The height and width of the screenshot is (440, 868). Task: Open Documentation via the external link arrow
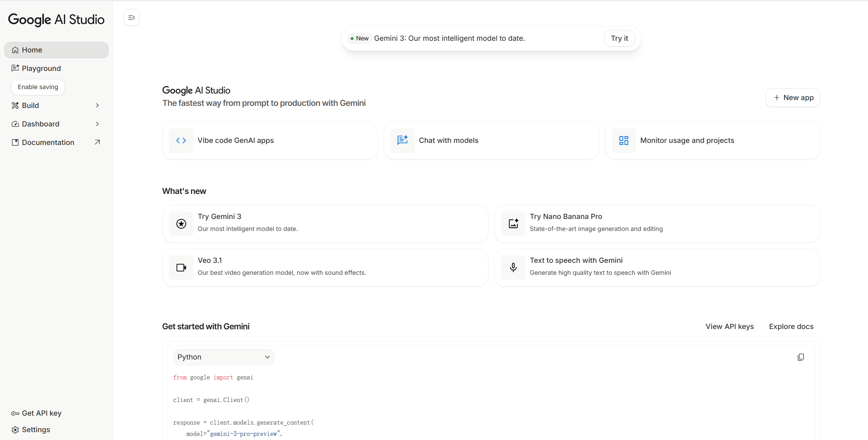pos(97,142)
